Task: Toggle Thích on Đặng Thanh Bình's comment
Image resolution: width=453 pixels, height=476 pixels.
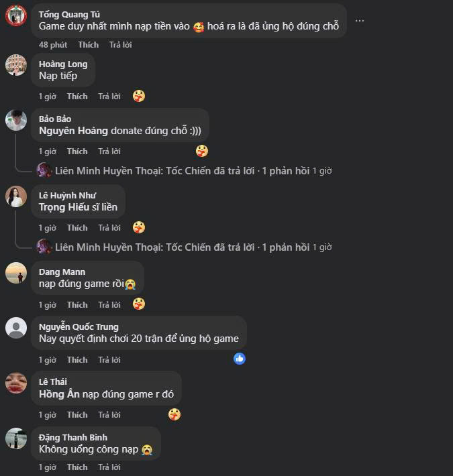Action: 77,467
